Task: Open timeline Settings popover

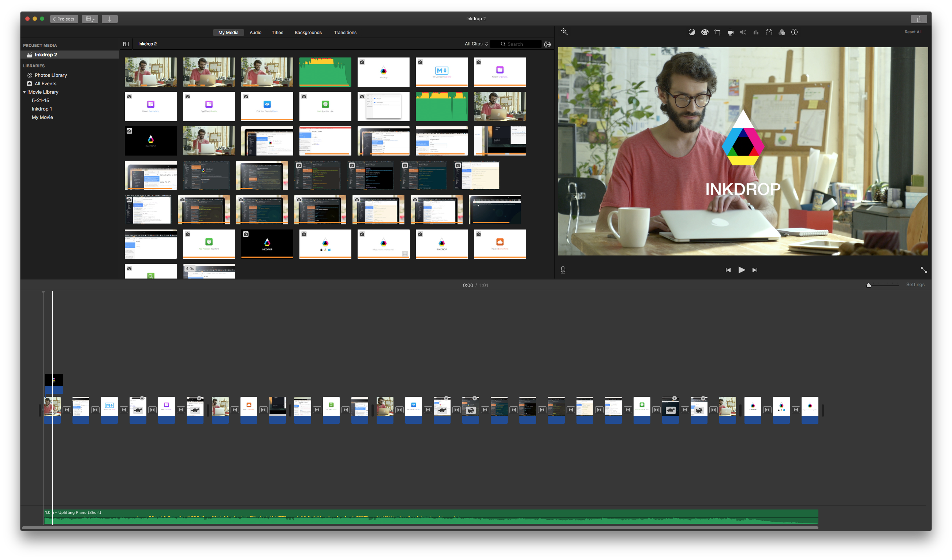Action: [915, 284]
